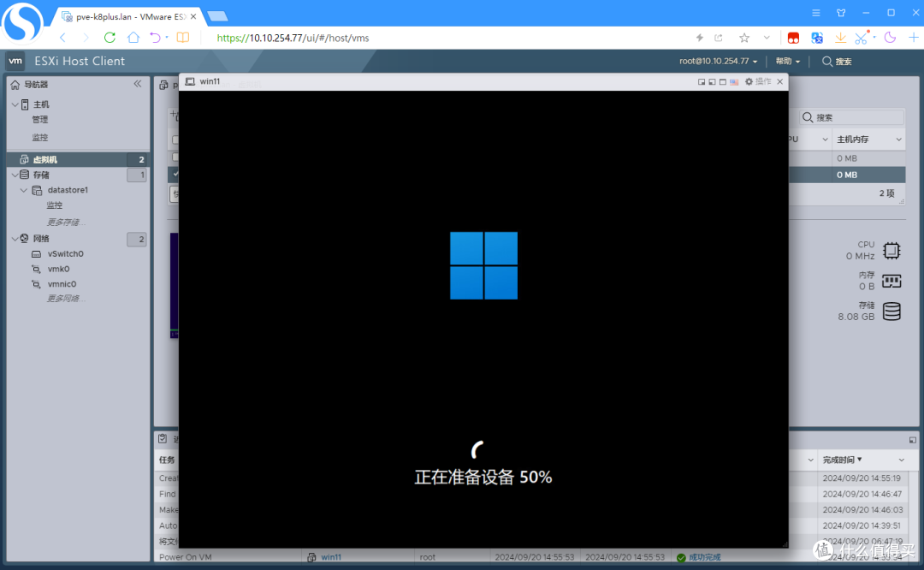Open the orange downloads icon
Screen dimensions: 924x570
click(840, 38)
